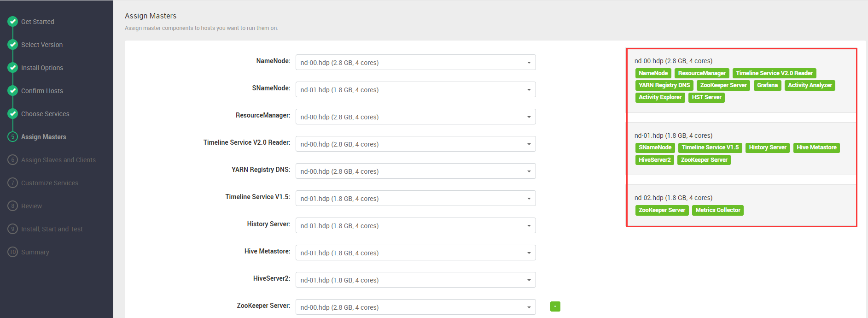
Task: Click the Assign Masters page heading
Action: click(x=151, y=16)
